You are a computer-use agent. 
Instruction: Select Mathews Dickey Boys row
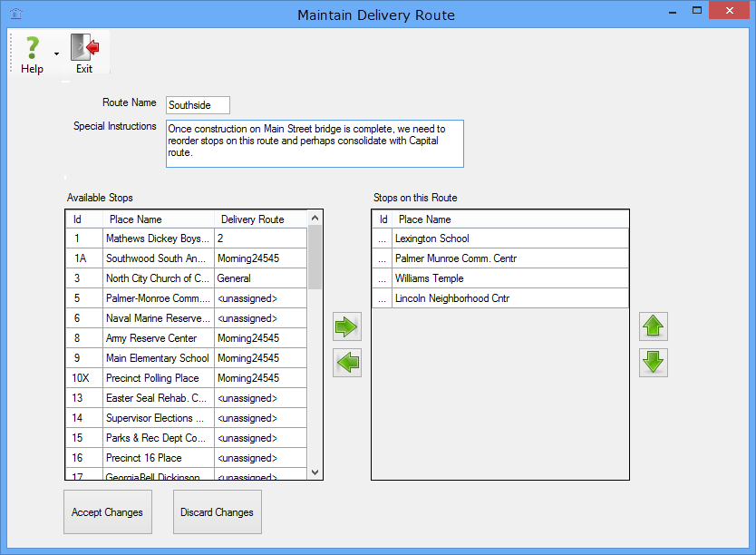186,239
